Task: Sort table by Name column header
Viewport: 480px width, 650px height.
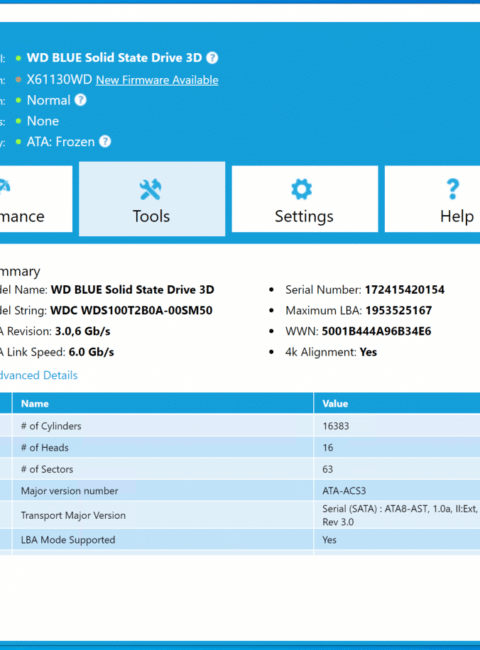Action: [x=162, y=403]
